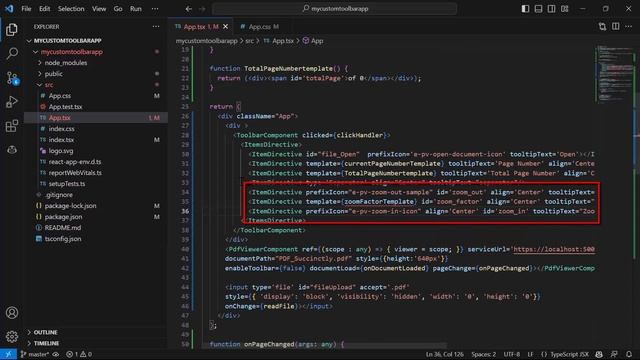Show errors and warnings in status bar

tap(79, 354)
